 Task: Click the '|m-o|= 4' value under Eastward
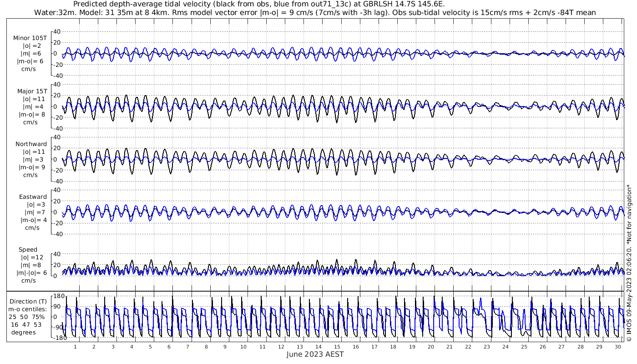pos(33,220)
